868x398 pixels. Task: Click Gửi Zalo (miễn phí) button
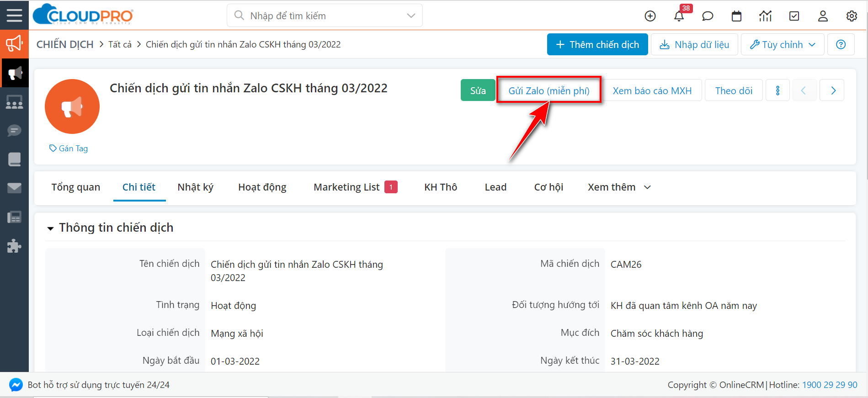click(549, 90)
